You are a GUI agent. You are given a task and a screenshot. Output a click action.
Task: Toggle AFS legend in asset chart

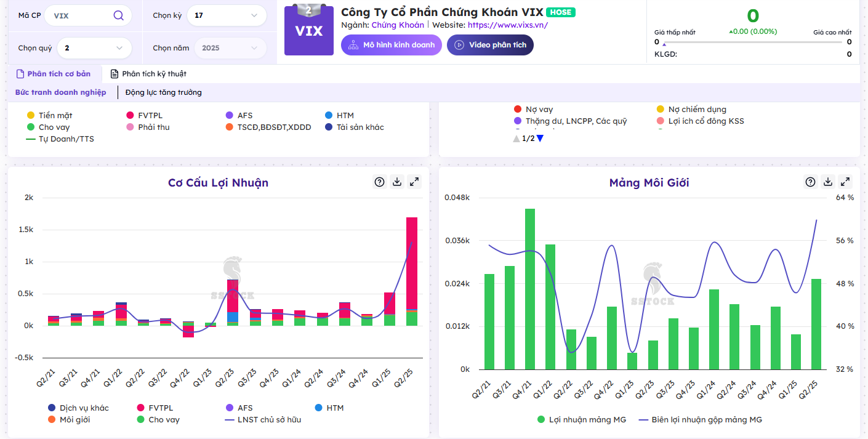tap(239, 115)
